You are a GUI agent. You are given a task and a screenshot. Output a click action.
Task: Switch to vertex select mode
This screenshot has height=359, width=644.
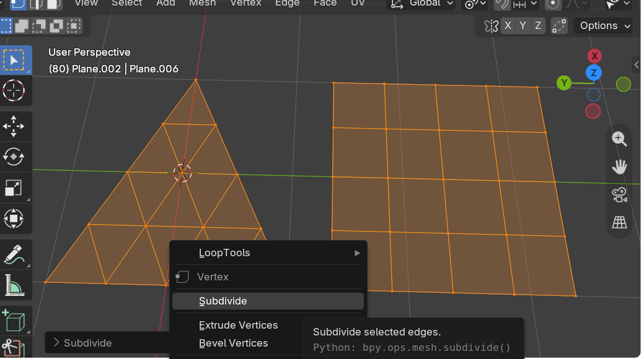coord(17,4)
